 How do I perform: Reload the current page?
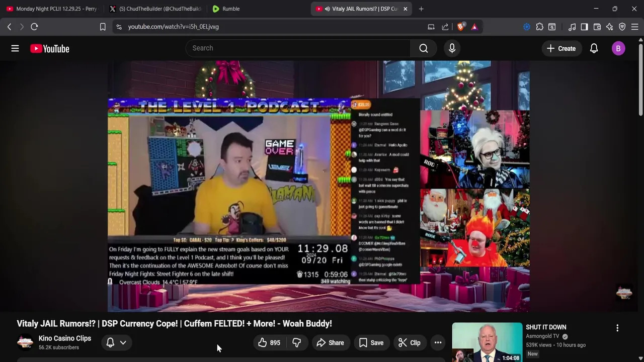(x=34, y=27)
